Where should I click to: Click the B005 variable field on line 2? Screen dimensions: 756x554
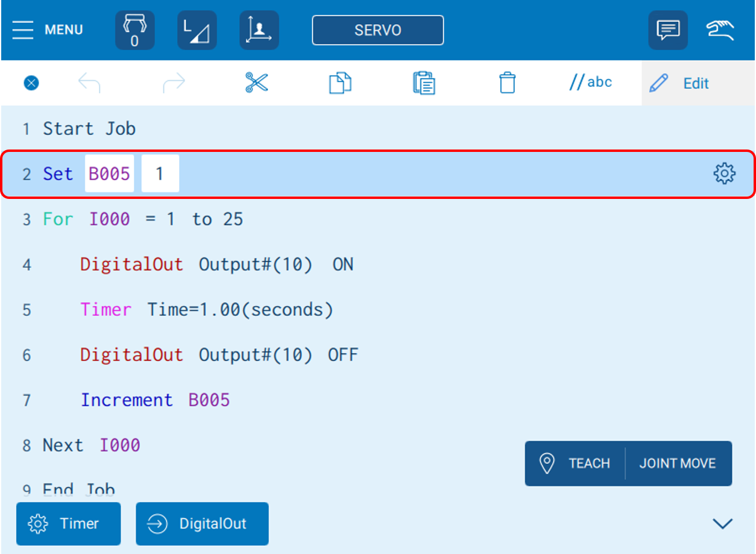(x=110, y=174)
